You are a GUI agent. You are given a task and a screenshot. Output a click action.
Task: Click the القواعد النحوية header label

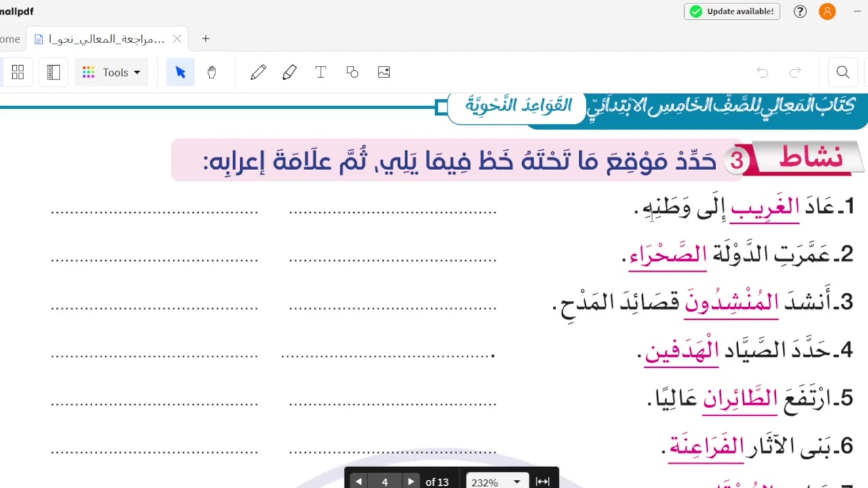pos(519,105)
